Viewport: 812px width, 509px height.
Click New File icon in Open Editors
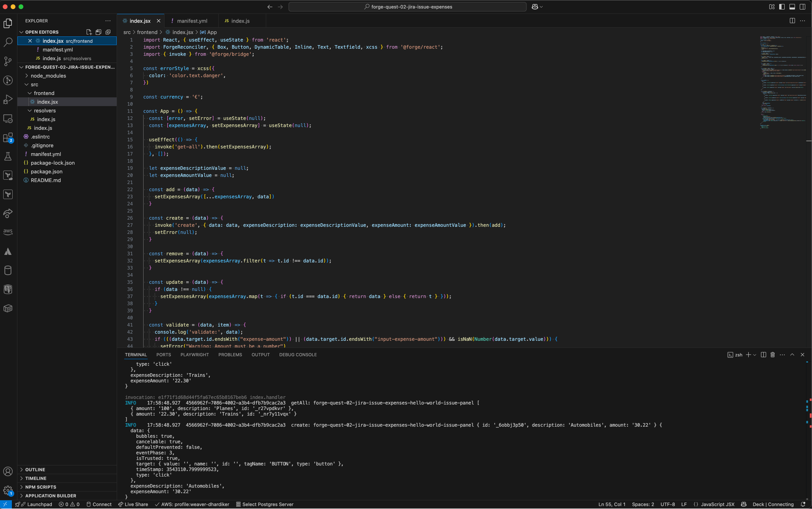pos(89,32)
